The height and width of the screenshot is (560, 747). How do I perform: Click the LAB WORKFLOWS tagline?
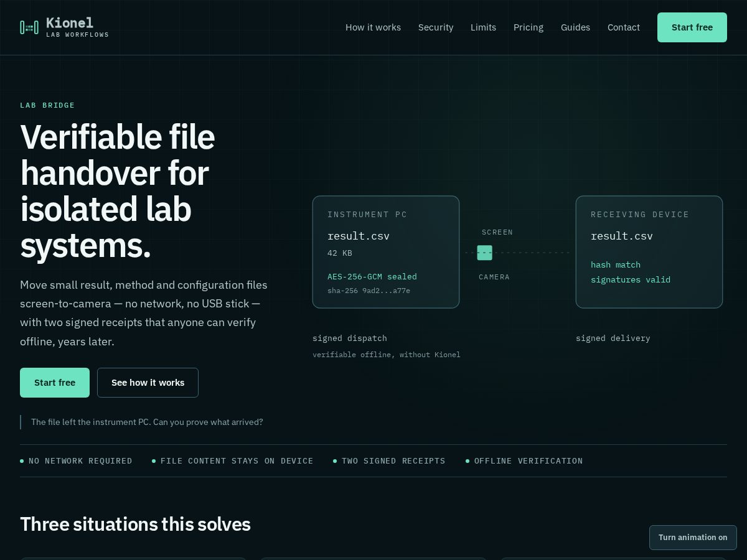[78, 35]
